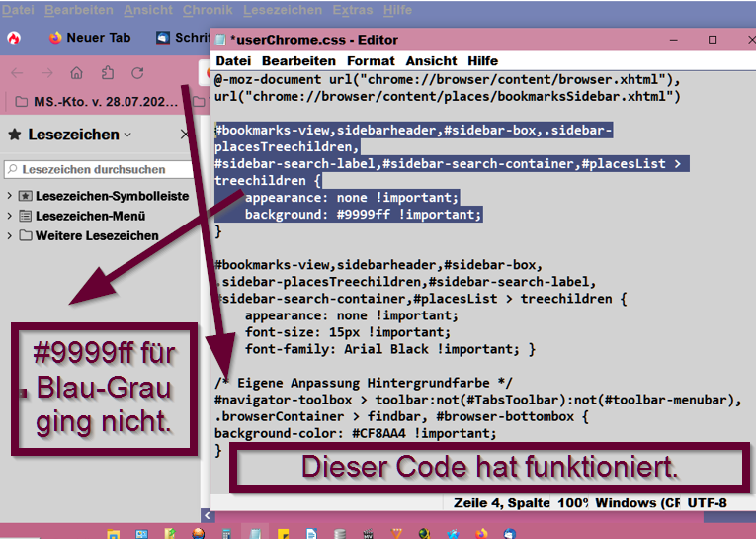The height and width of the screenshot is (539, 756).
Task: Expand the Lesezeichen-Symbolleiste tree node
Action: pyautogui.click(x=9, y=196)
